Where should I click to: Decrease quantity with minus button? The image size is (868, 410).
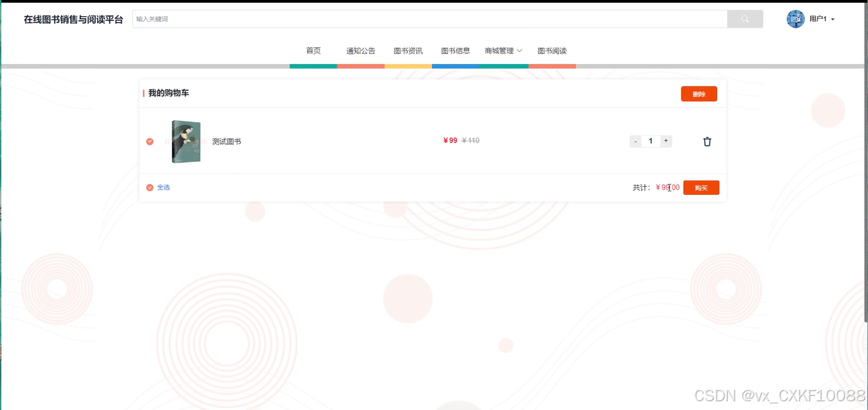(x=635, y=141)
